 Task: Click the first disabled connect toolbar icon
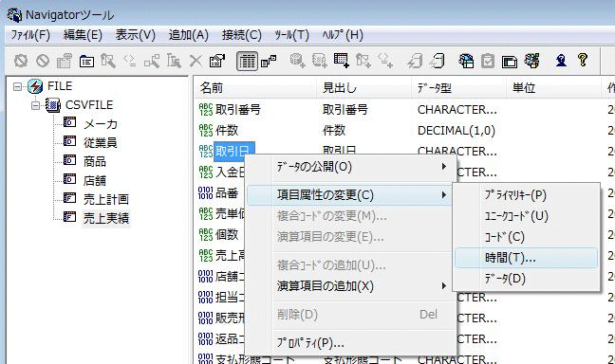(x=21, y=61)
